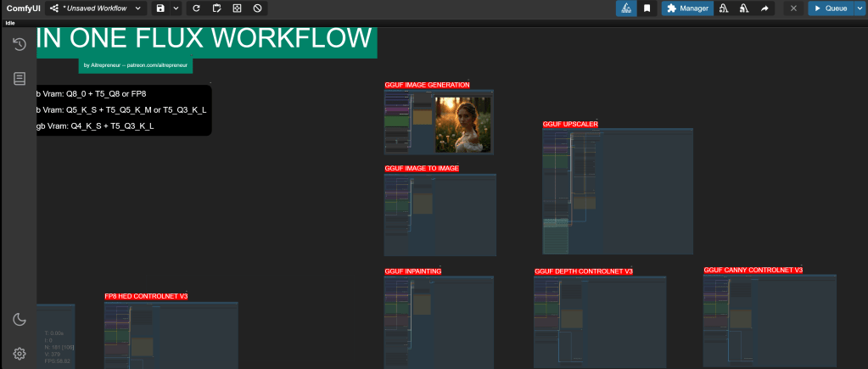The width and height of the screenshot is (868, 369).
Task: Click the refresh node definitions icon
Action: click(x=197, y=8)
